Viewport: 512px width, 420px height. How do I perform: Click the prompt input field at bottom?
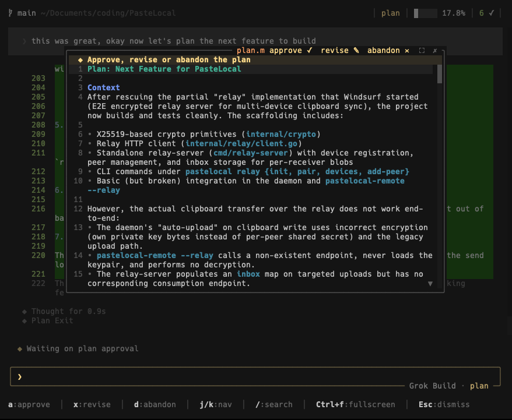click(255, 377)
